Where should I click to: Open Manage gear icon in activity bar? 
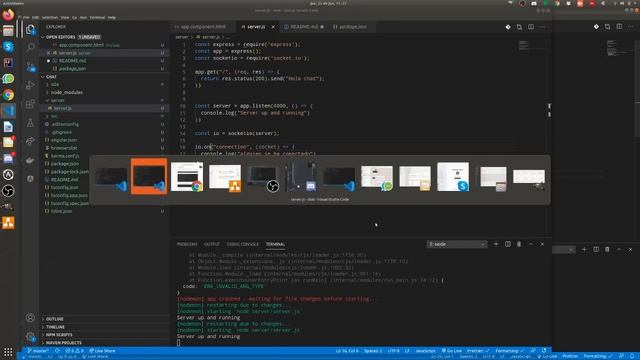coord(31,336)
